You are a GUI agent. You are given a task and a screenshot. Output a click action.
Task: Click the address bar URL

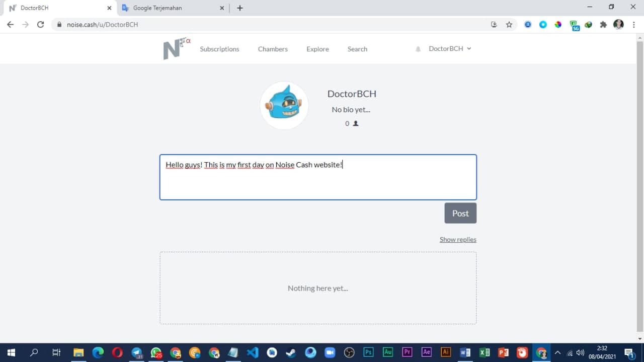click(102, 24)
